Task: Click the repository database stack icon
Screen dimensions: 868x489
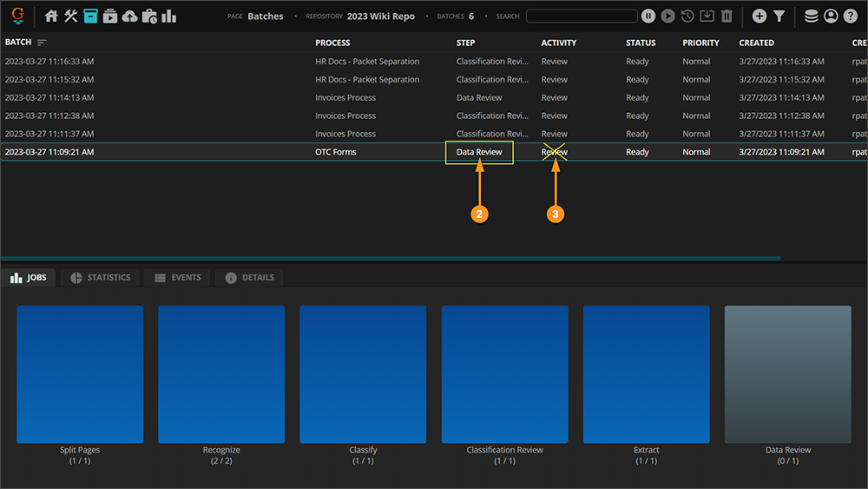Action: coord(811,16)
